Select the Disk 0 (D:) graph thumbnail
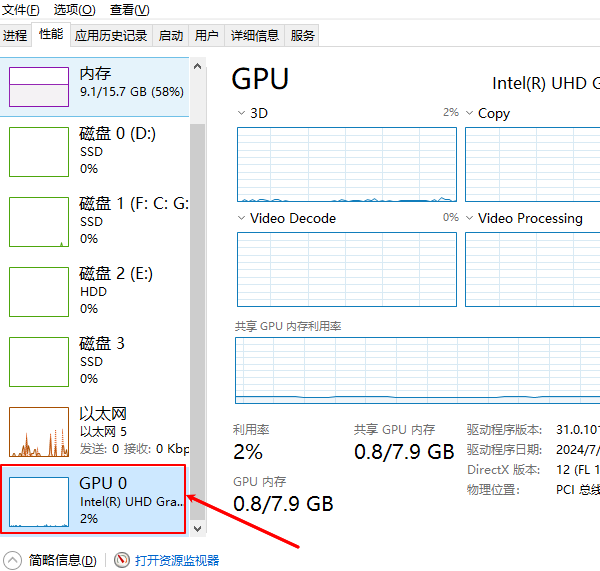Image resolution: width=600 pixels, height=571 pixels. point(39,151)
